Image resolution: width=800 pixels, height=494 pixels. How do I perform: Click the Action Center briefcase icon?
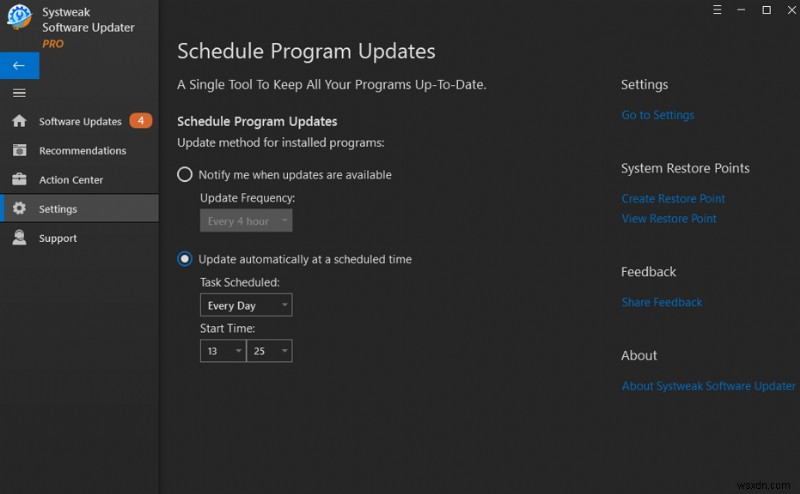point(19,180)
